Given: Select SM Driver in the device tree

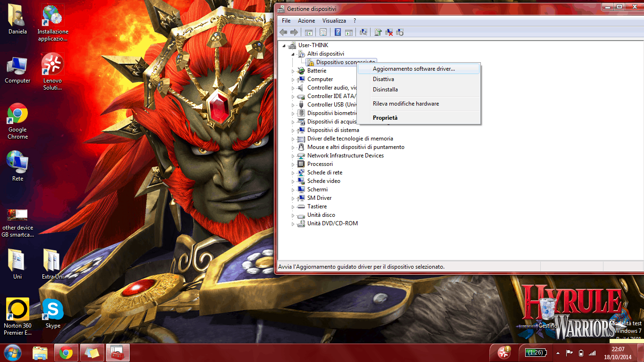Looking at the screenshot, I should pos(319,198).
